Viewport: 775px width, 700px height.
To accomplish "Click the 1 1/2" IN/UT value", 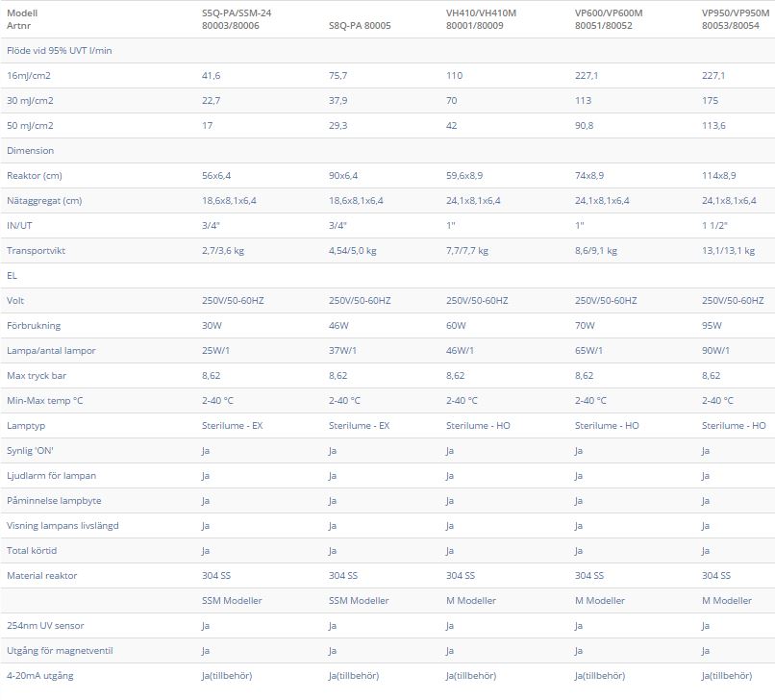I will (x=714, y=225).
